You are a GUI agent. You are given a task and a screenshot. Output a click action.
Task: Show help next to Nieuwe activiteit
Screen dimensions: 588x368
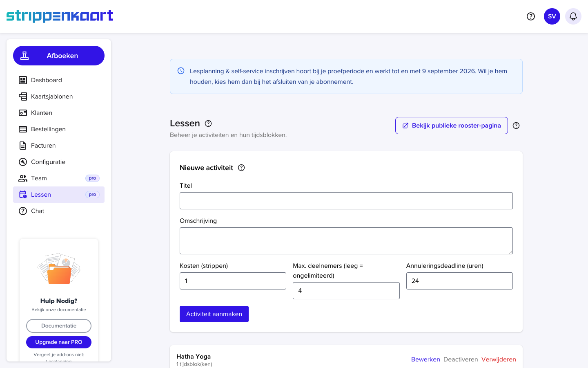[x=241, y=168]
